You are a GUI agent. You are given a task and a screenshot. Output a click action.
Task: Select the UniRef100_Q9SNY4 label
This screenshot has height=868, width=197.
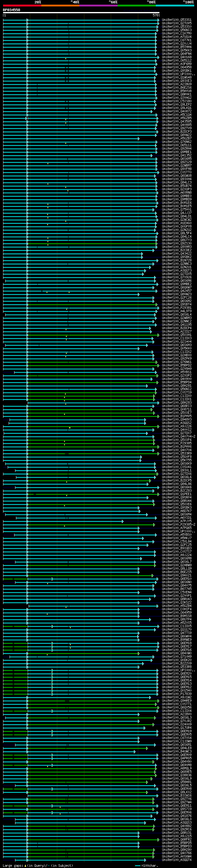click(177, 497)
